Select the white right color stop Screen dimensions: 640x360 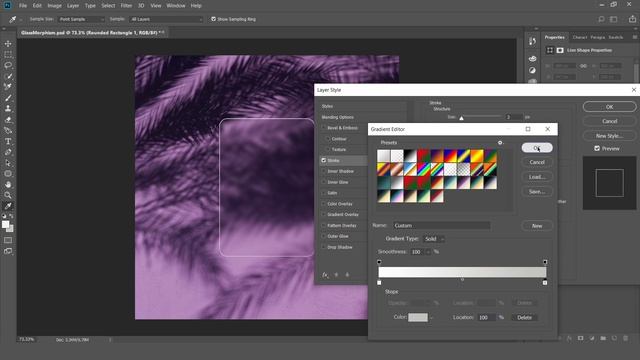click(545, 282)
